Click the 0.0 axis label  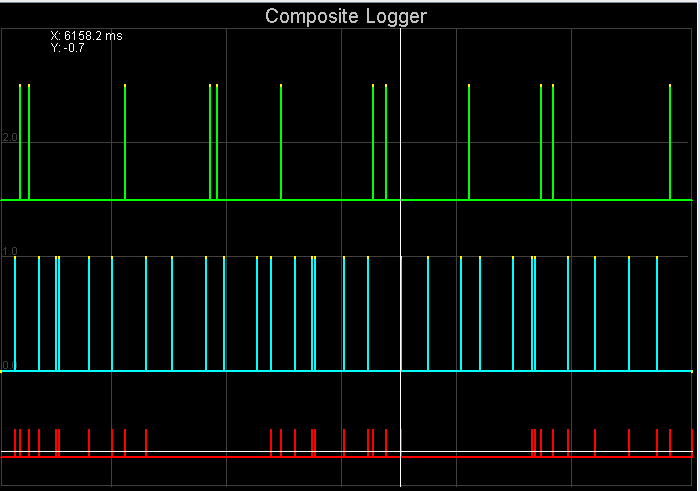coord(8,365)
